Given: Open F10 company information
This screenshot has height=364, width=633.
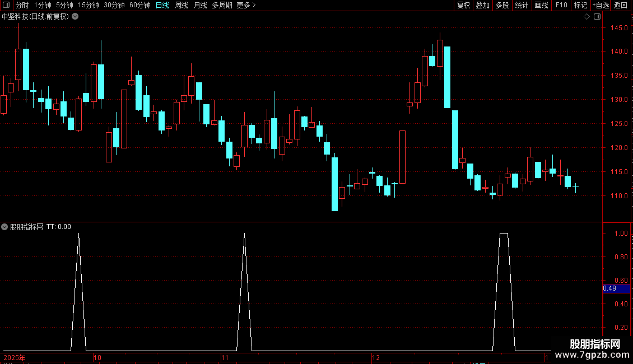Looking at the screenshot, I should [561, 5].
